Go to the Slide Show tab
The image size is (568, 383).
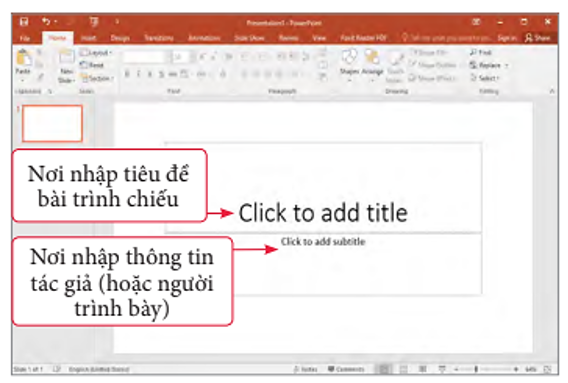(x=249, y=38)
